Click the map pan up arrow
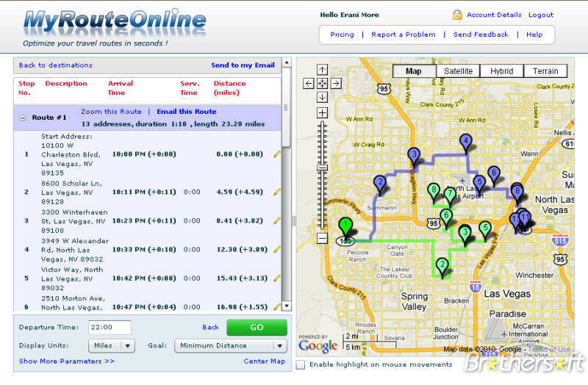This screenshot has height=385, width=588. [322, 70]
